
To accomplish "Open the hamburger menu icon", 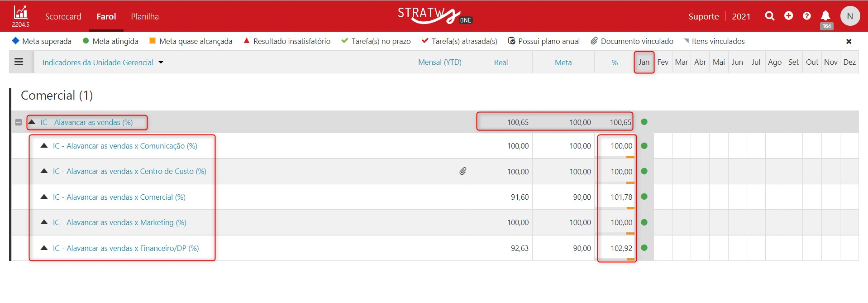I will click(19, 62).
